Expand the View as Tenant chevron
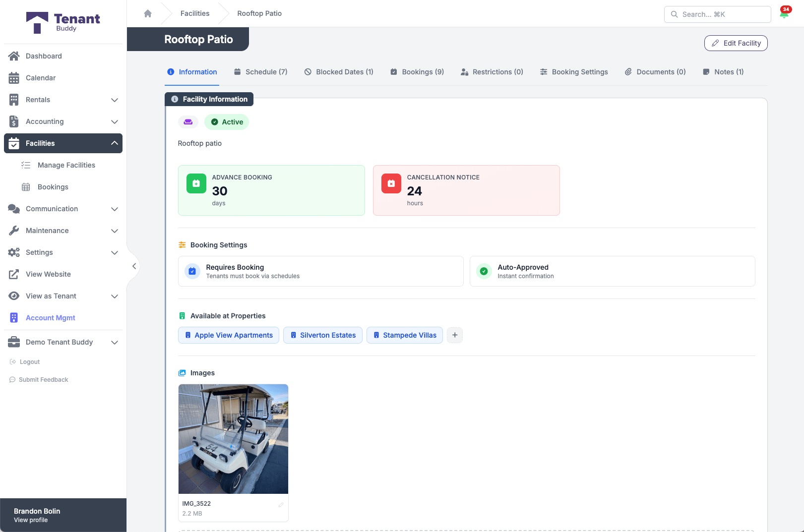Screen dimensions: 804x532 click(115, 296)
